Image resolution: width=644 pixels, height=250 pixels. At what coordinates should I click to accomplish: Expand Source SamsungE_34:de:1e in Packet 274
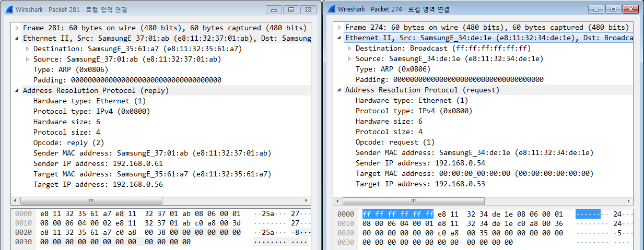[x=349, y=58]
